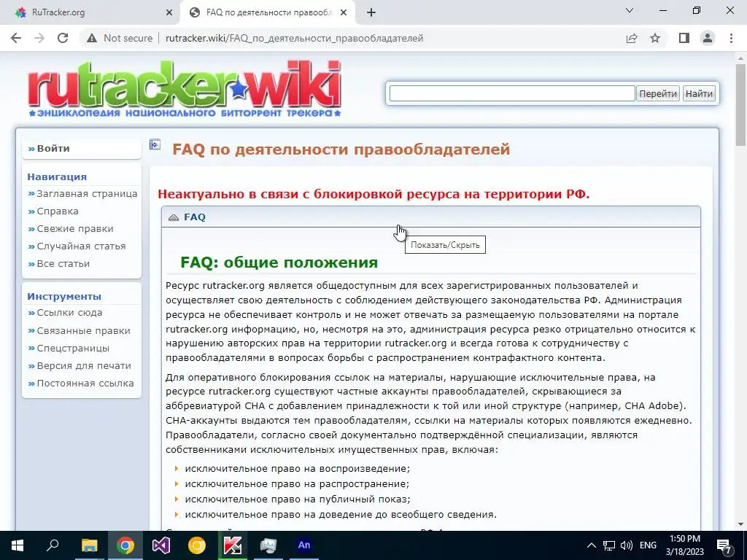
Task: Click the Chrome taskbar icon
Action: click(125, 545)
